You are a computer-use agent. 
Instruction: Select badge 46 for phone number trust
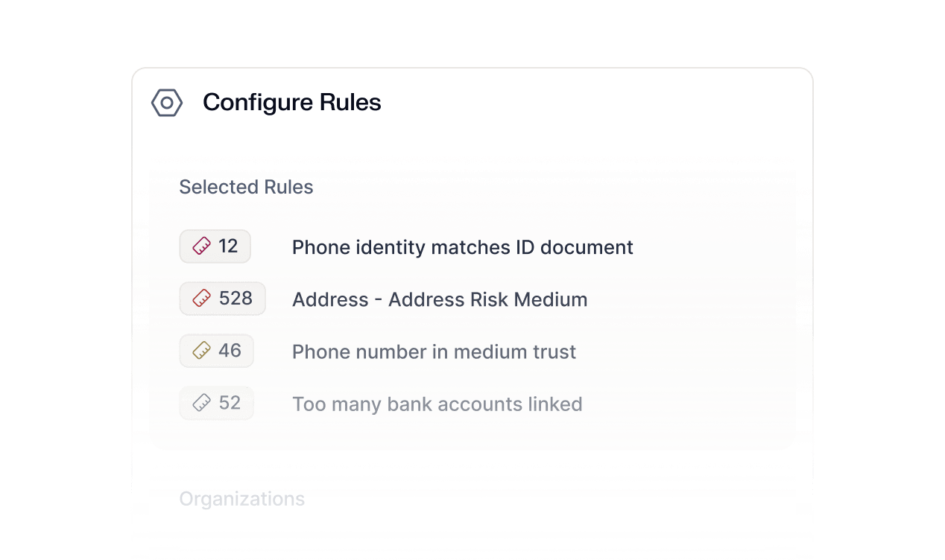click(216, 350)
